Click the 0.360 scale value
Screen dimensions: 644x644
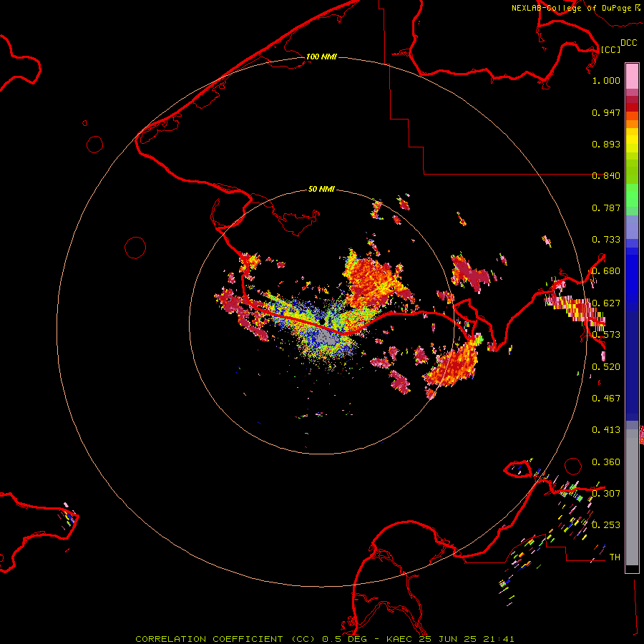point(606,462)
